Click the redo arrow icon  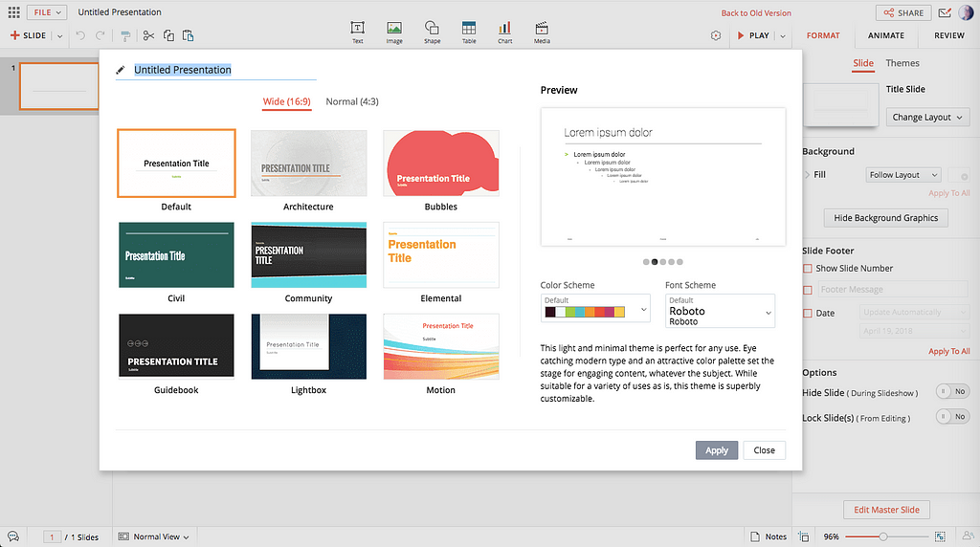click(x=100, y=35)
